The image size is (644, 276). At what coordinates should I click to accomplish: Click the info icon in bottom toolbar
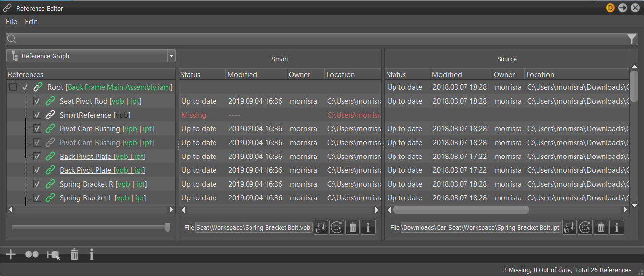click(92, 255)
